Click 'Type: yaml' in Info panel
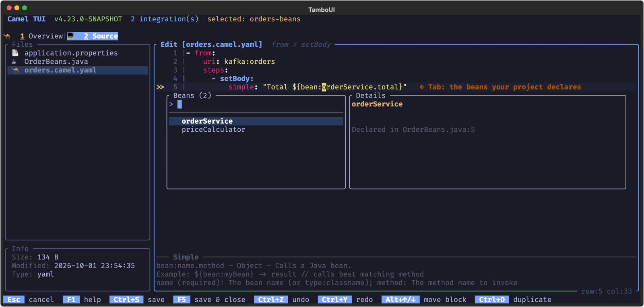Image resolution: width=644 pixels, height=307 pixels. pos(33,274)
